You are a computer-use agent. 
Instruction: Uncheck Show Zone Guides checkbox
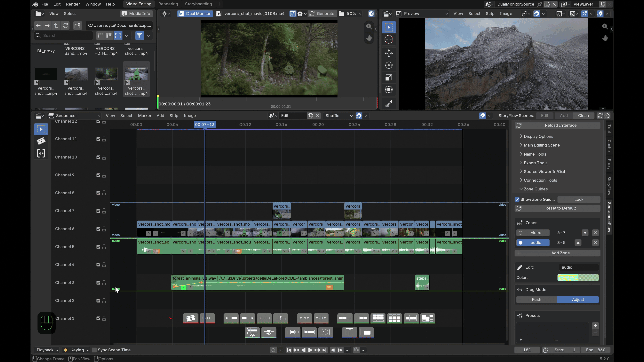(517, 199)
